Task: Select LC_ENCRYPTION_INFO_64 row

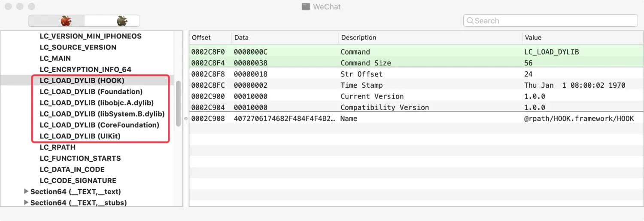Action: point(85,70)
